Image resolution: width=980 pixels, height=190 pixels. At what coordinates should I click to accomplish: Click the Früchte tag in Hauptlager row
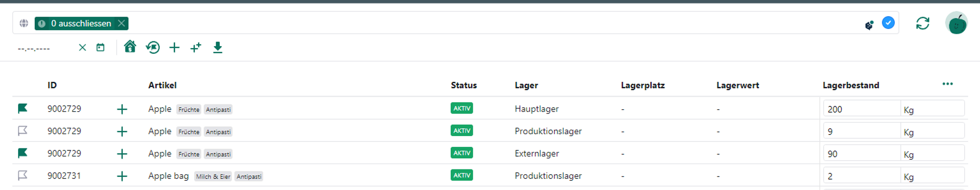click(189, 110)
